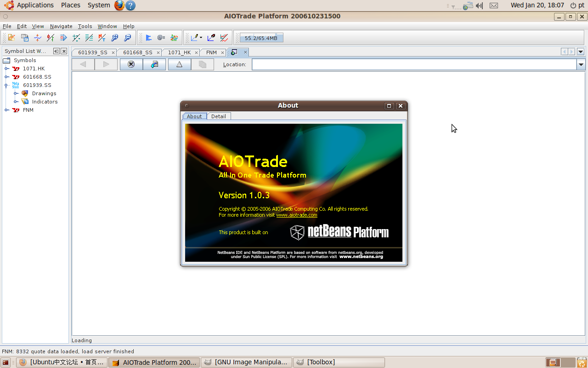This screenshot has height=368, width=588.
Task: Click the browser forward arrow button
Action: [x=106, y=64]
